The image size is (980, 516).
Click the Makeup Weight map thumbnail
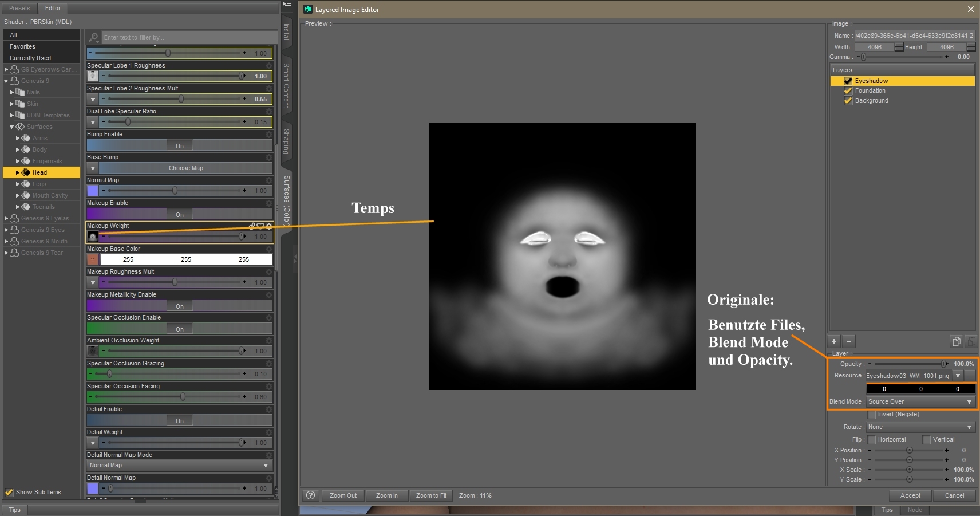[x=93, y=237]
